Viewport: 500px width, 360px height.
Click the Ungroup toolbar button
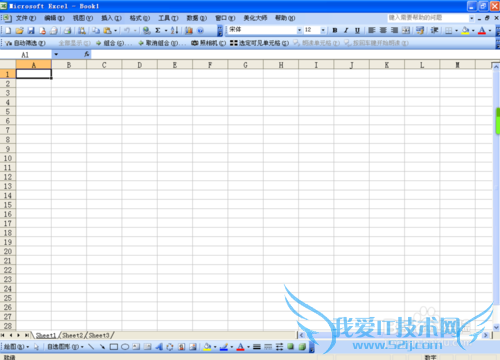pyautogui.click(x=162, y=43)
